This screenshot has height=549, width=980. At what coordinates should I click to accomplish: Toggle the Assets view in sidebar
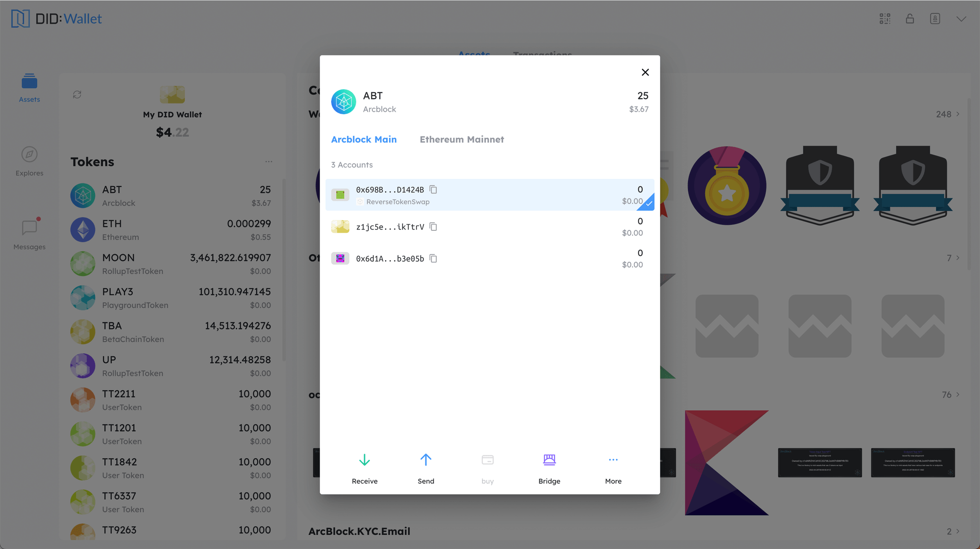(29, 88)
